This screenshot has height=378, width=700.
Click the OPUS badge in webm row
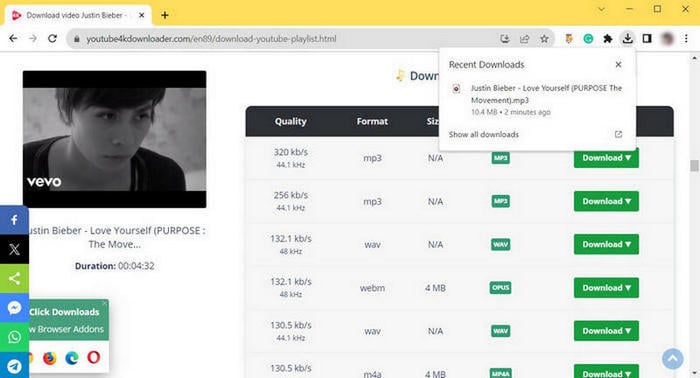pyautogui.click(x=500, y=288)
